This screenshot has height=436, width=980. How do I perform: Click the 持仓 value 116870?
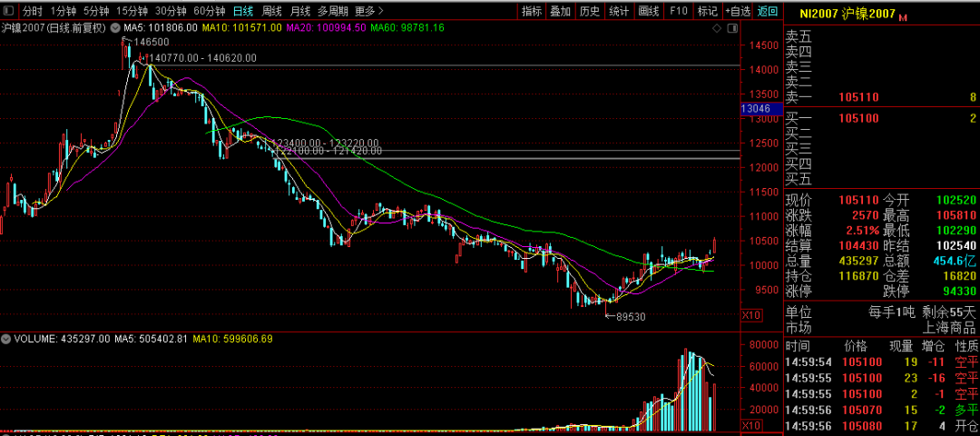point(858,276)
